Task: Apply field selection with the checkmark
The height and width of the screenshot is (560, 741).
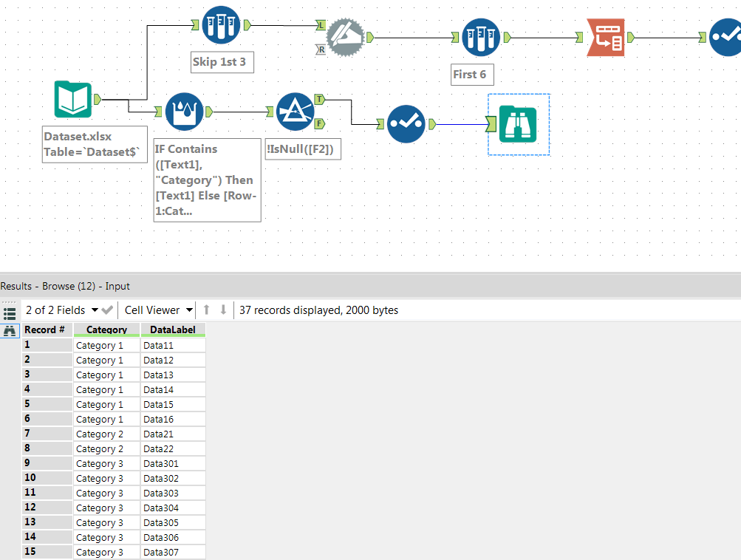Action: pyautogui.click(x=107, y=310)
